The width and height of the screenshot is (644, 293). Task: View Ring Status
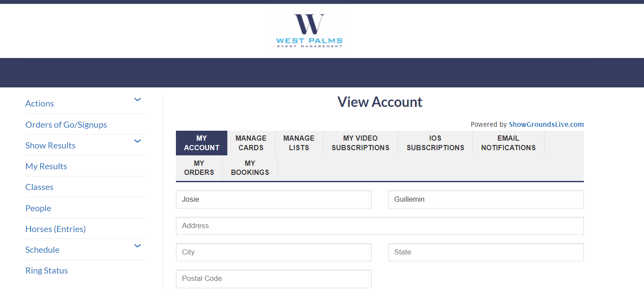coord(47,270)
